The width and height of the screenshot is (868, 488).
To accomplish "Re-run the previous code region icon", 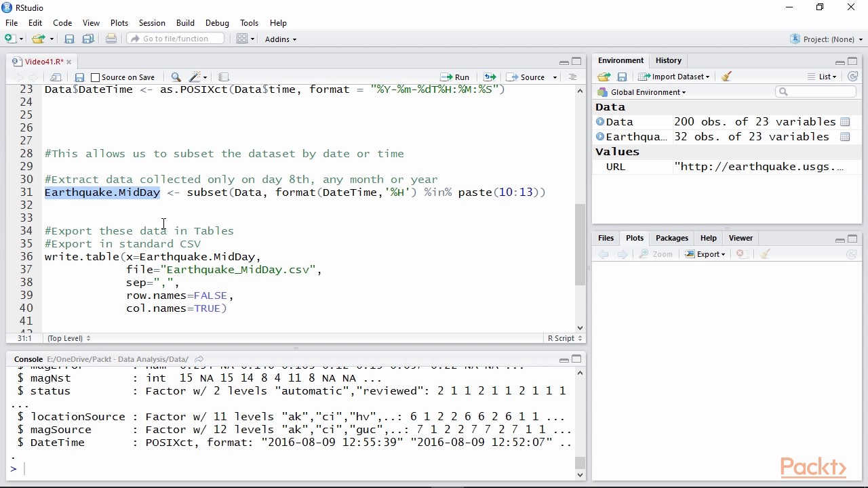I will tap(490, 77).
